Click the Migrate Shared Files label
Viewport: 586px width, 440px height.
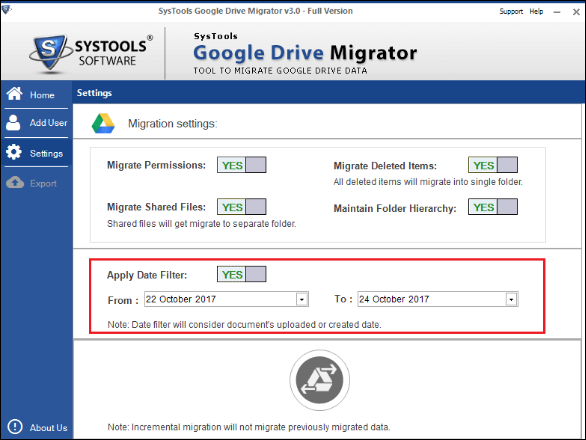pyautogui.click(x=156, y=207)
